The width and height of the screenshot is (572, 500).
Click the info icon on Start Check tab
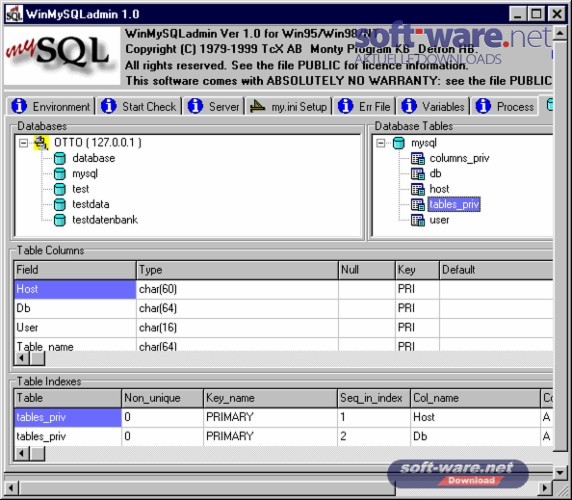click(108, 106)
